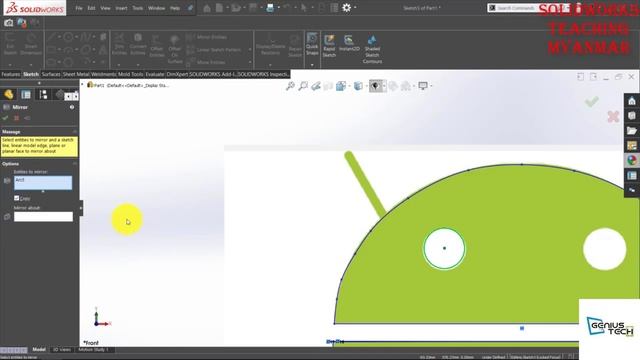Image resolution: width=640 pixels, height=360 pixels.
Task: Switch to the Sheet Metal tab
Action: pyautogui.click(x=76, y=74)
